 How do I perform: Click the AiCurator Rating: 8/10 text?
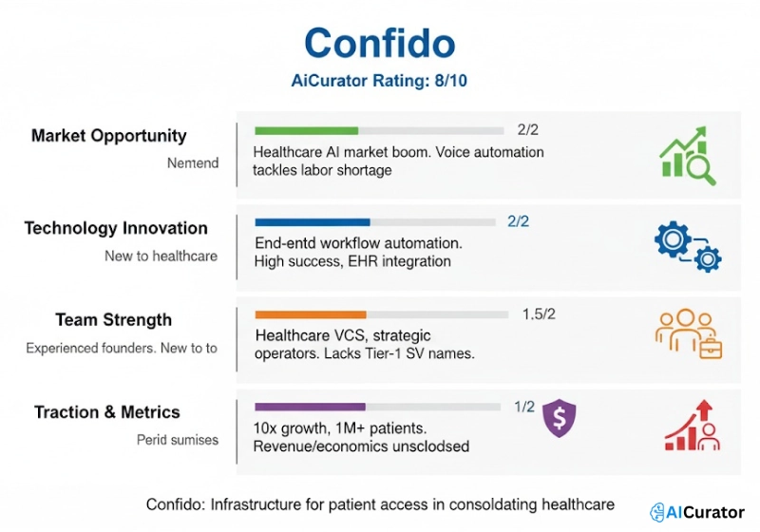point(379,82)
